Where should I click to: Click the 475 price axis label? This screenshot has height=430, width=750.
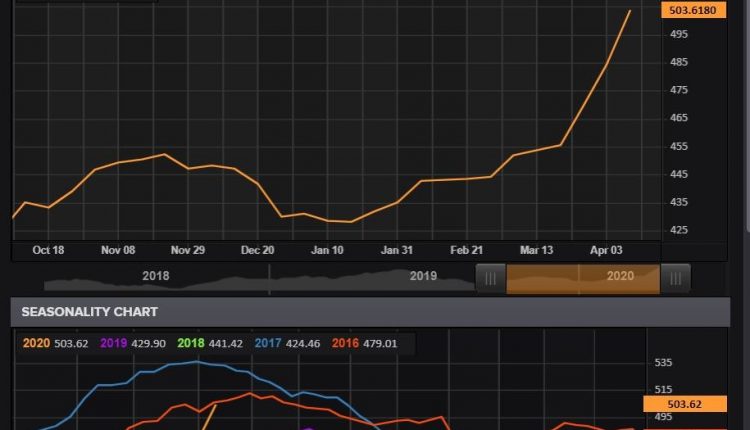(679, 90)
